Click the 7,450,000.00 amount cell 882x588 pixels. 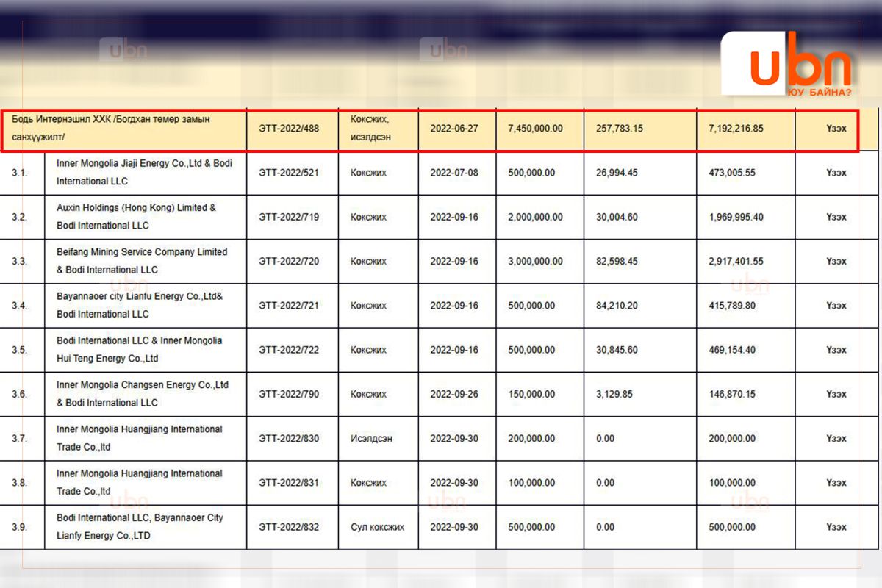click(535, 129)
